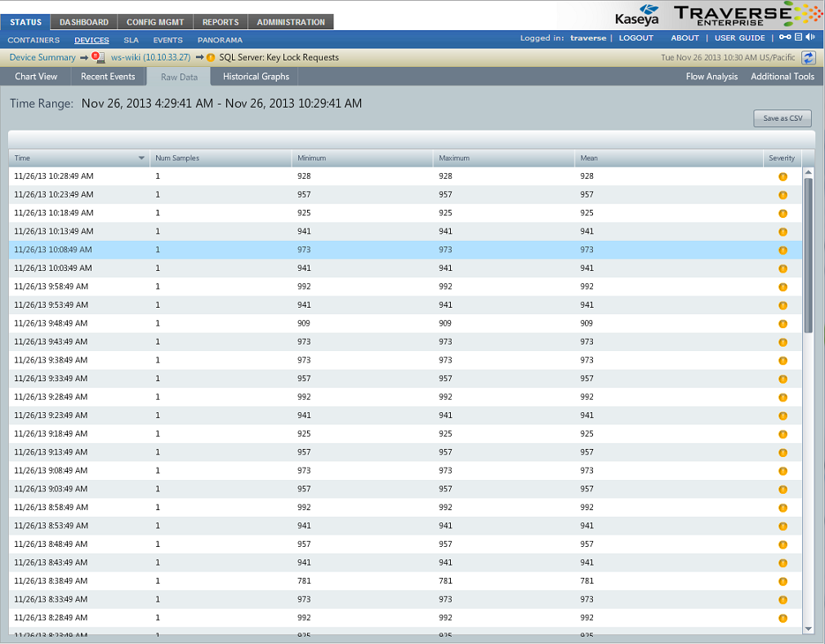Image resolution: width=825 pixels, height=644 pixels.
Task: Click the link chain icon in header
Action: 785,38
